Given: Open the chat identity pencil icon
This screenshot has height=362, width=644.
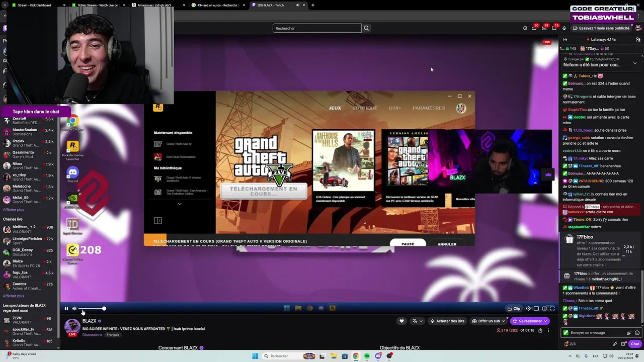Looking at the screenshot, I should pyautogui.click(x=615, y=344).
